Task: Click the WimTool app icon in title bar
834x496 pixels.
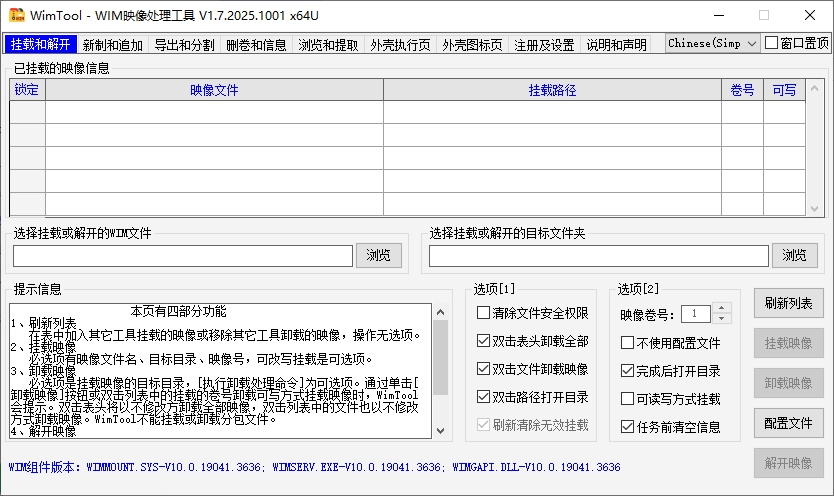Action: click(17, 15)
